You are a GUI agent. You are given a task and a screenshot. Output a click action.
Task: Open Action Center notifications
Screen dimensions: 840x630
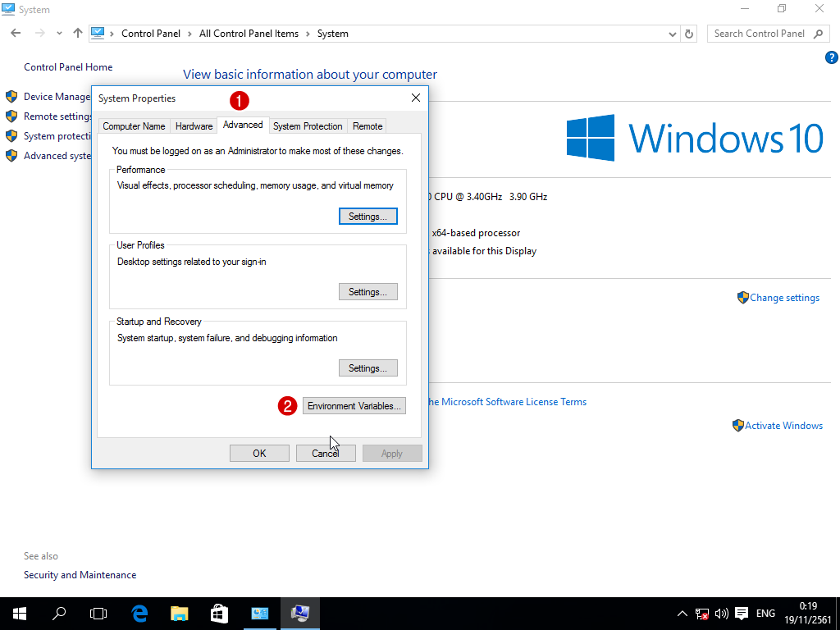click(742, 614)
